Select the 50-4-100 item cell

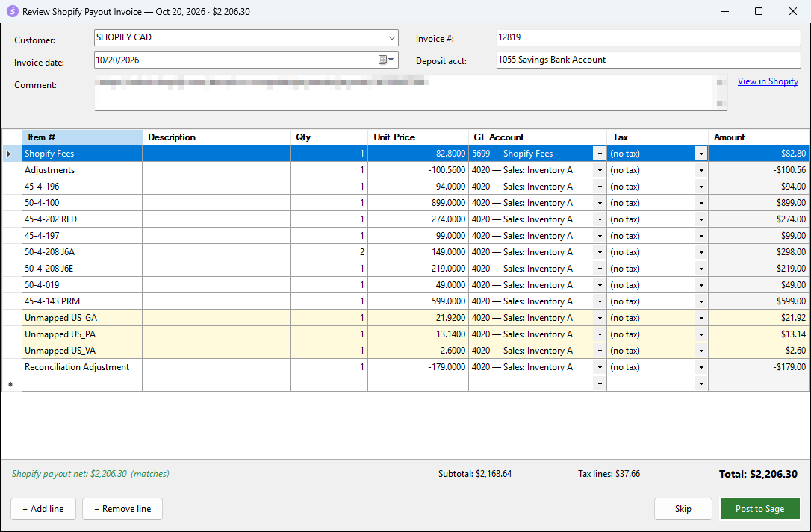pos(81,203)
